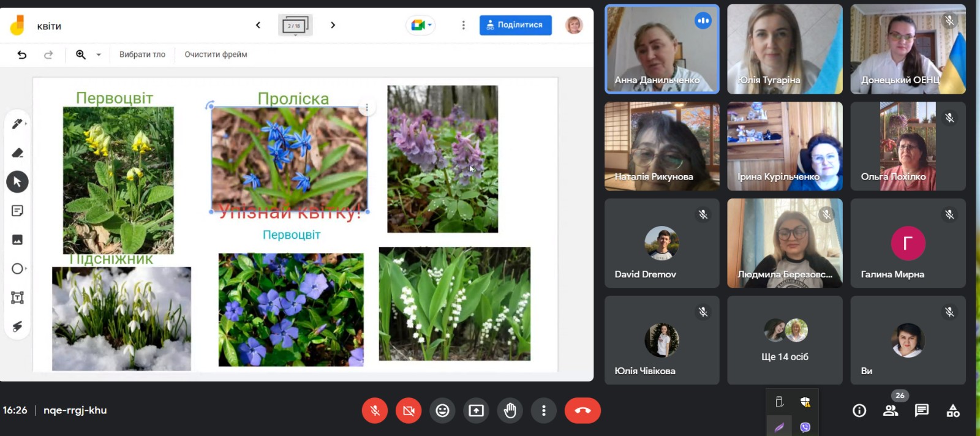
Task: Open Jamboard more options three-dot menu
Action: [x=463, y=25]
